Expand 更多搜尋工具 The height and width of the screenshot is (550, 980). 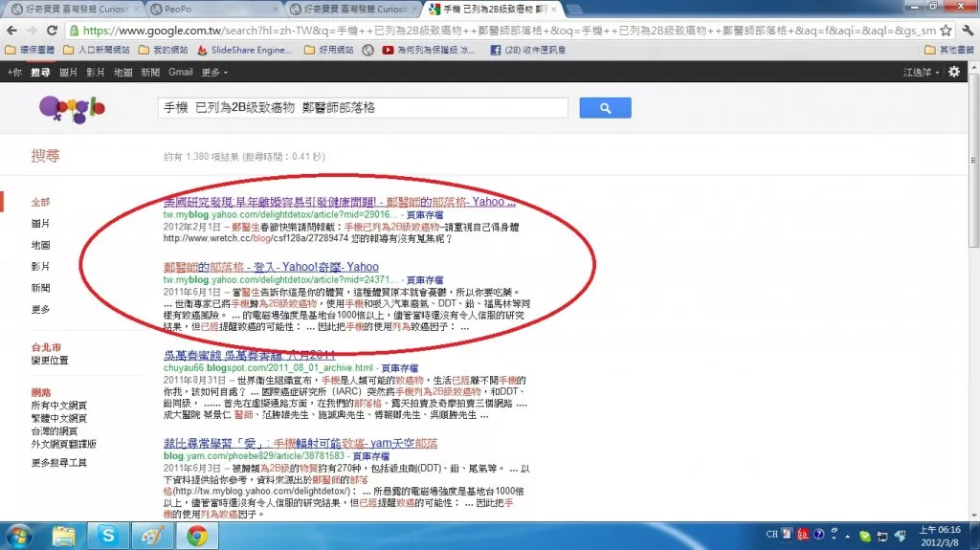coord(58,463)
